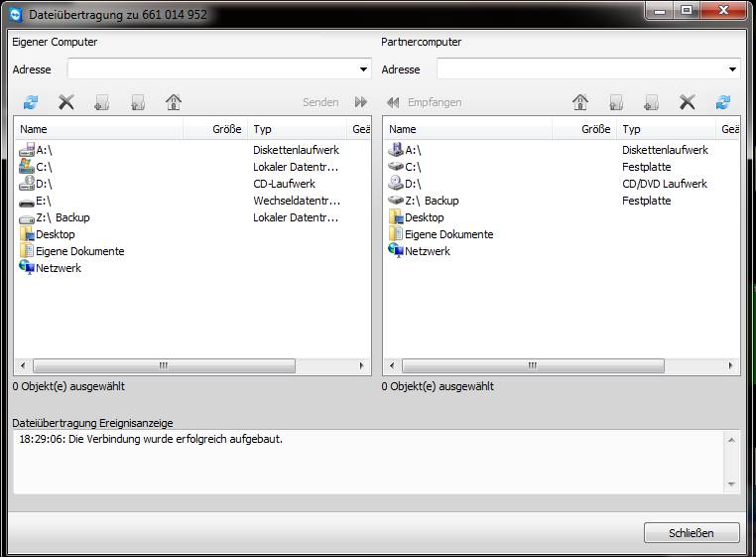Select local Desktop folder icon
Image resolution: width=756 pixels, height=557 pixels.
click(x=27, y=233)
